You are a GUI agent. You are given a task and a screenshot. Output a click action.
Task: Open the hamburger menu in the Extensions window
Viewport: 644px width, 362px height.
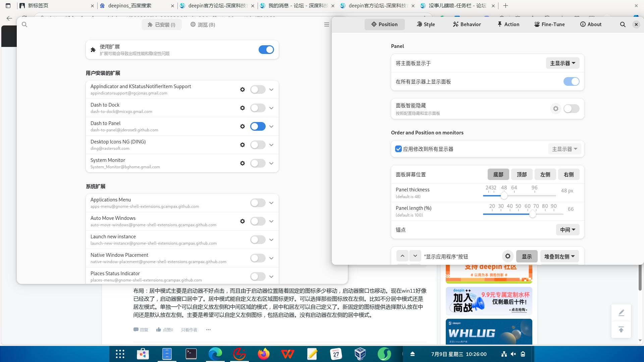point(327,24)
